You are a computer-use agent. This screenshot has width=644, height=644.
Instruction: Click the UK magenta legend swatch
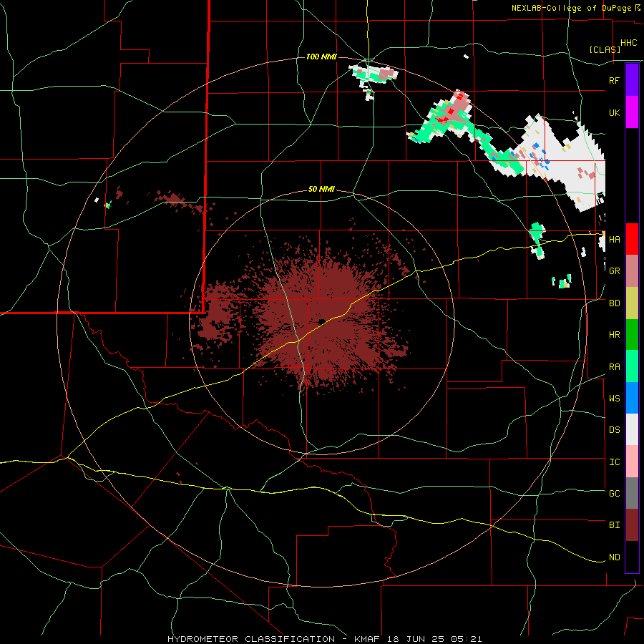(x=632, y=112)
